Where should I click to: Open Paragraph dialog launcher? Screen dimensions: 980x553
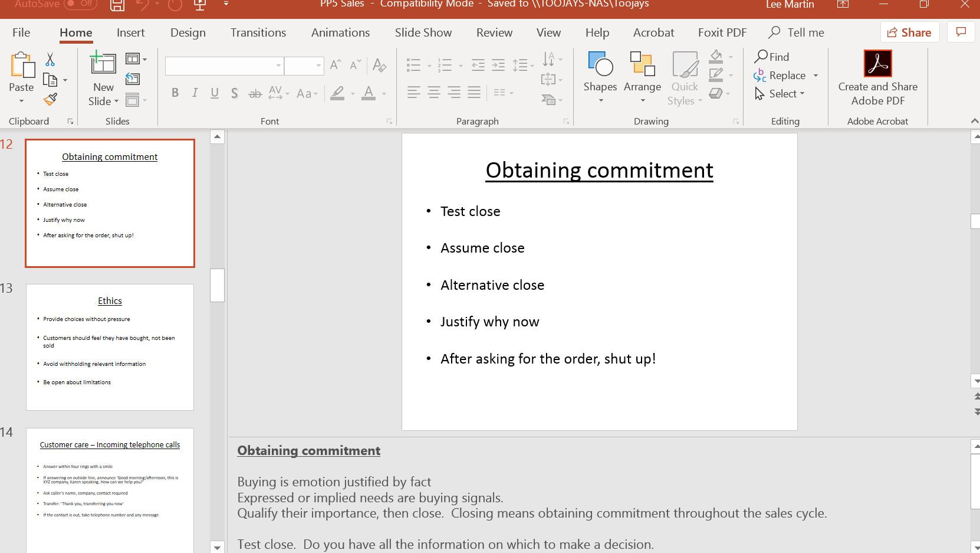566,122
